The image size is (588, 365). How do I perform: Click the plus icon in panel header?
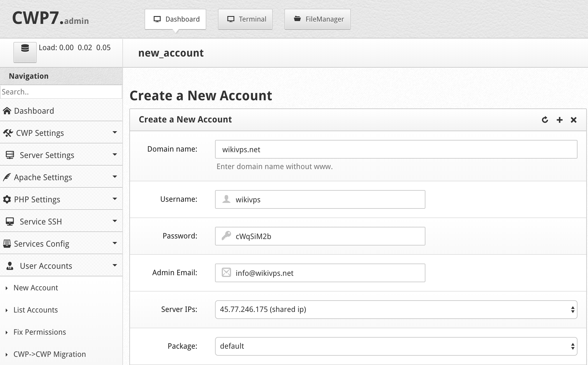559,120
